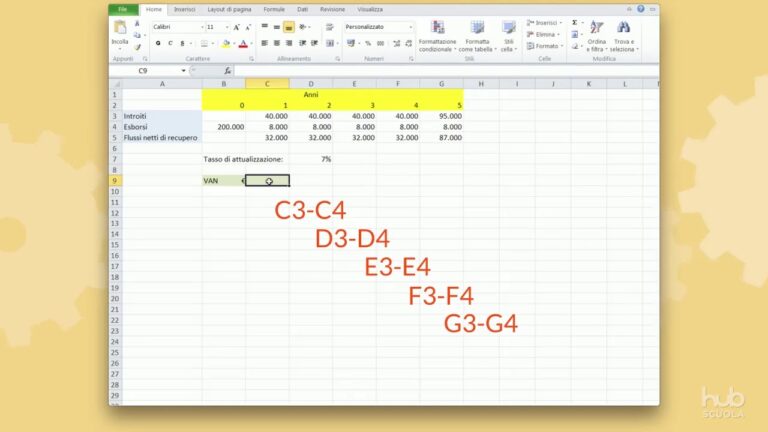Click the cut scissors icon
The image size is (768, 432).
[x=137, y=24]
